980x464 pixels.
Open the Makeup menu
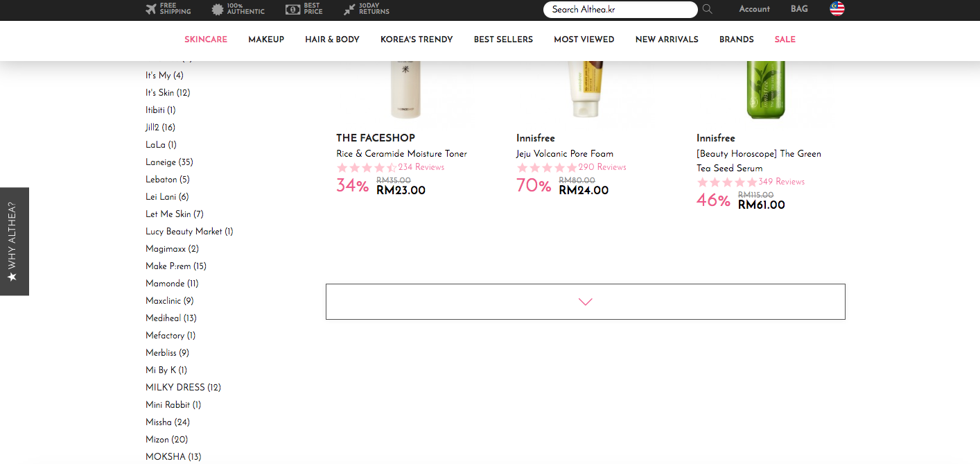coord(266,40)
